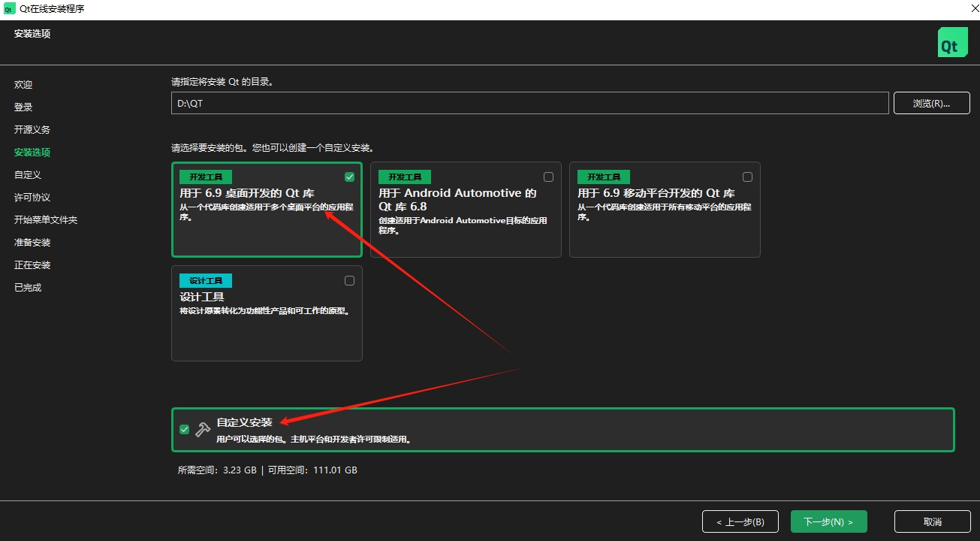Click the 自定义安装 heading text
The image size is (980, 541).
244,422
